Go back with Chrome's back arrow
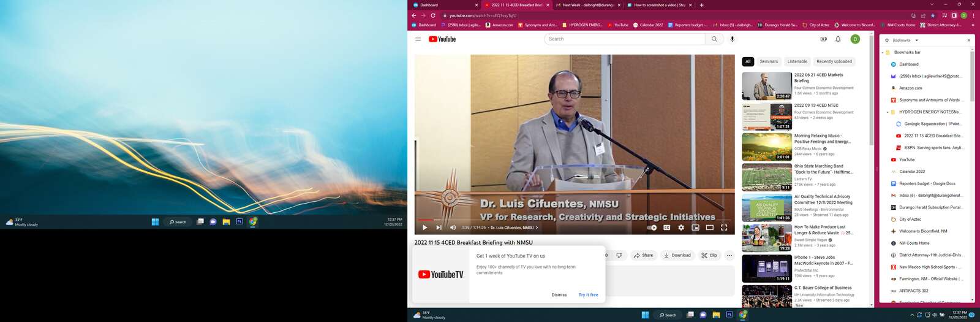 (x=413, y=15)
